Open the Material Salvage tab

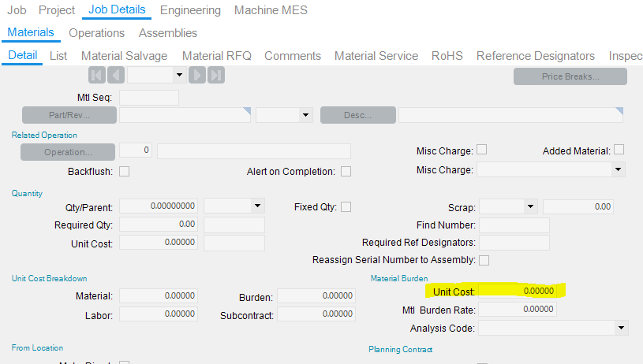point(124,56)
